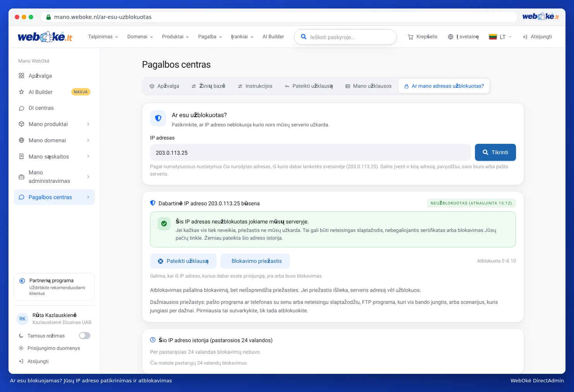The image size is (574, 392).
Task: Expand Mano produktai chevron in sidebar
Action: coord(88,124)
